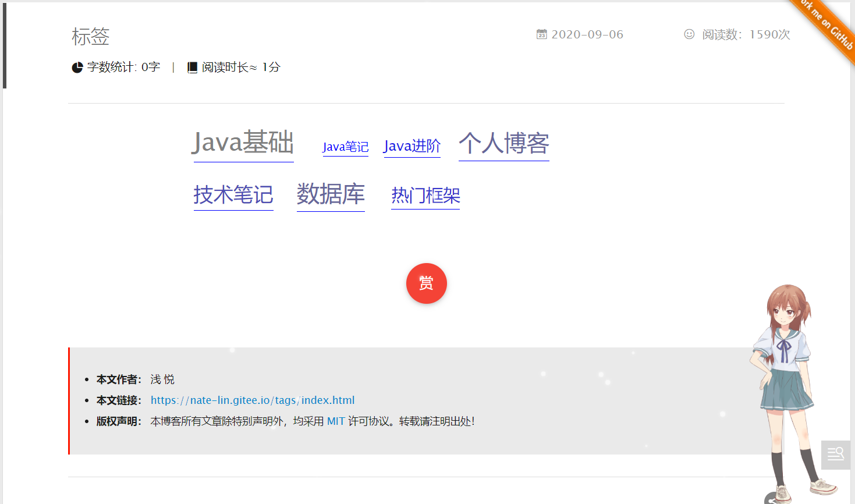Select the Java笔记 tag

click(345, 147)
